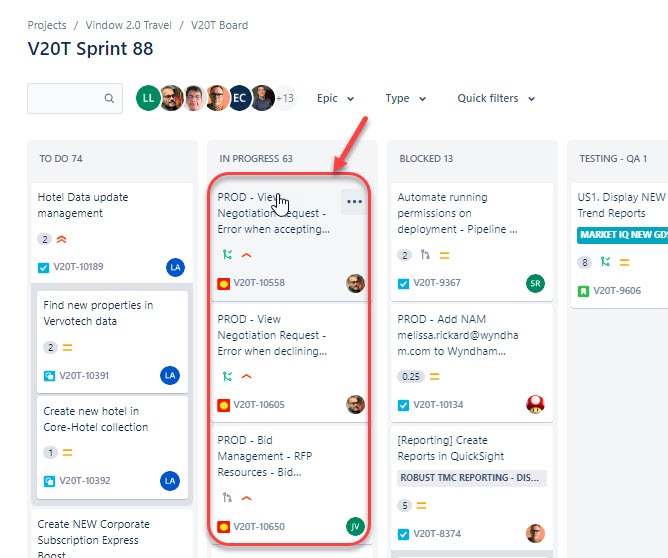The height and width of the screenshot is (558, 668).
Task: Click ROBUST TMC REPORTING epic label
Action: [x=472, y=478]
